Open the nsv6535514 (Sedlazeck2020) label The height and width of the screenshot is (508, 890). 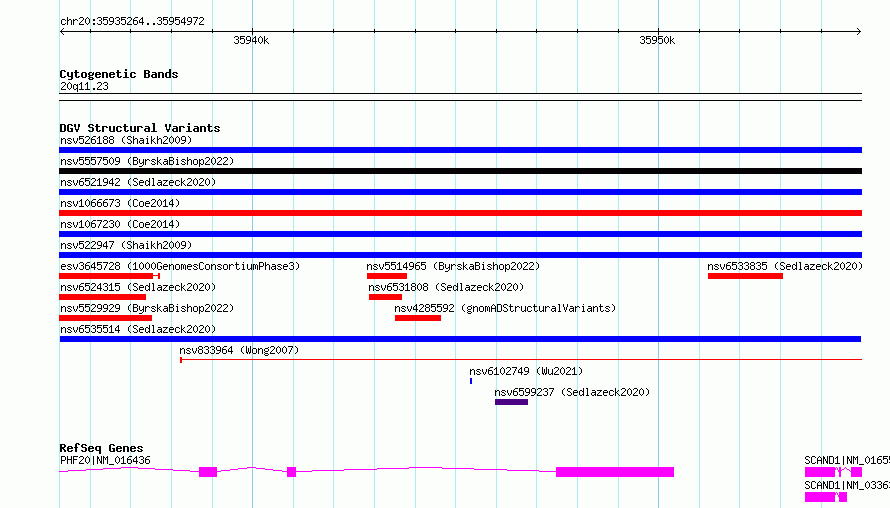tap(138, 329)
